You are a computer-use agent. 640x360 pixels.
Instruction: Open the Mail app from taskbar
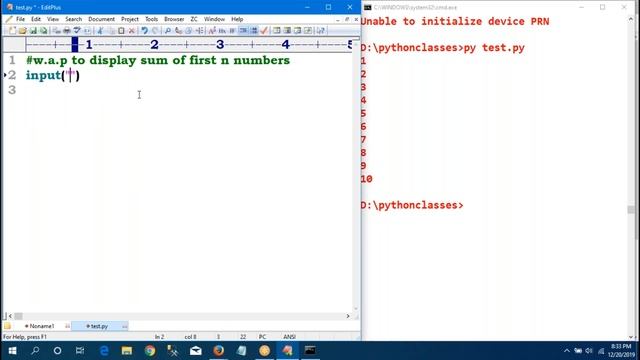pyautogui.click(x=196, y=351)
